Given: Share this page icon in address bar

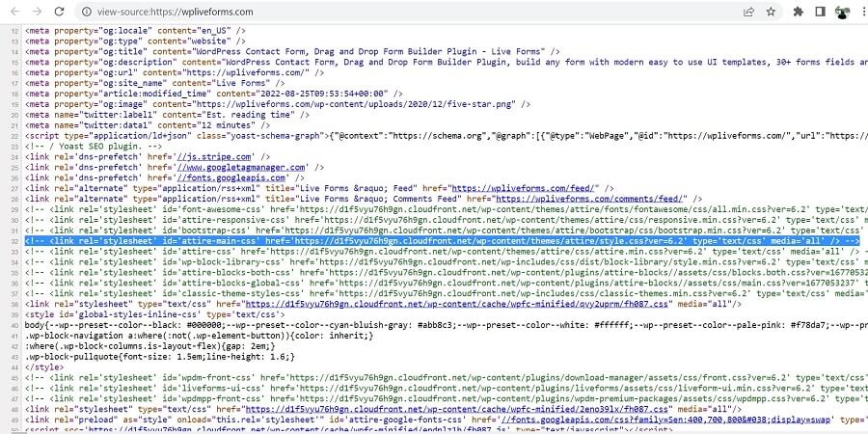Looking at the screenshot, I should 748,12.
